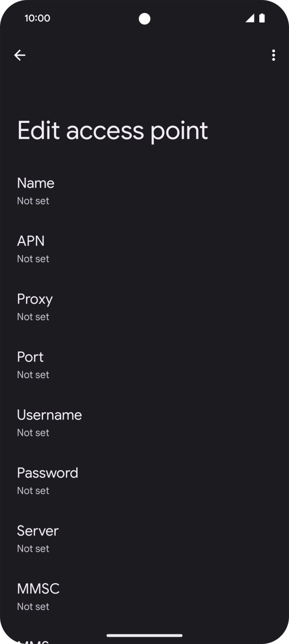Select Not set under Name
This screenshot has height=644, width=289.
tap(33, 201)
